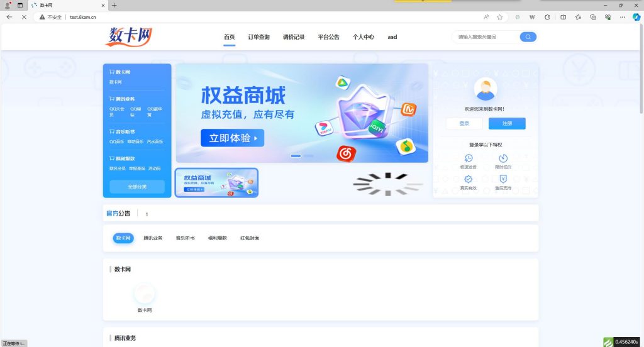Click the 限时低价 clock icon

pyautogui.click(x=503, y=158)
